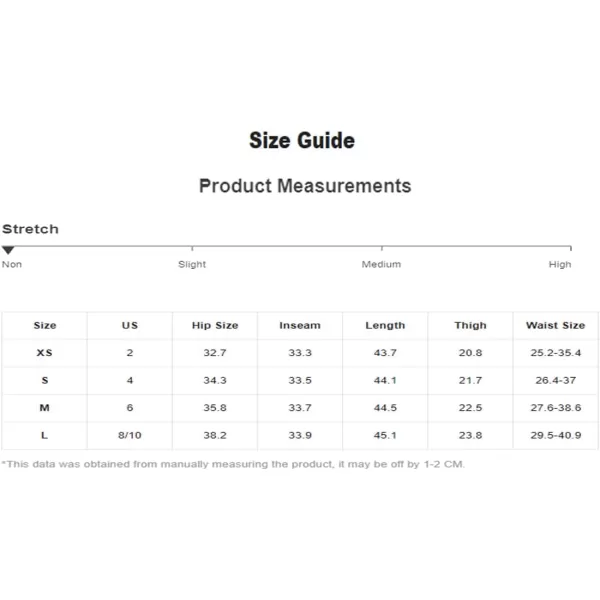Select the Slight stretch label
600x600 pixels.
click(x=192, y=264)
